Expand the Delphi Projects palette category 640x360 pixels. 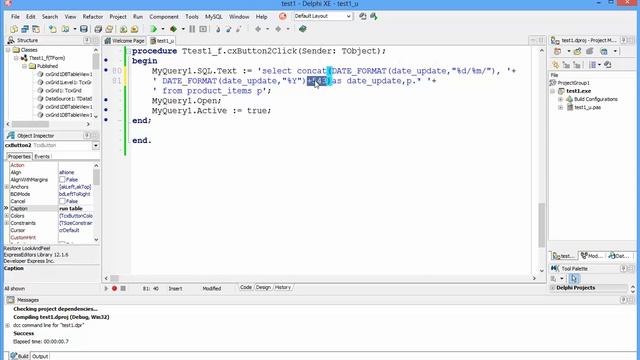[x=553, y=288]
